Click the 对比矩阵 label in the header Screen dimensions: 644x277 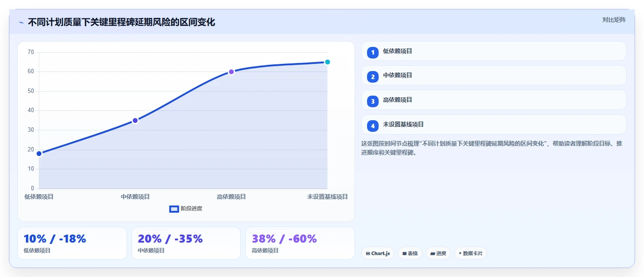click(x=614, y=20)
